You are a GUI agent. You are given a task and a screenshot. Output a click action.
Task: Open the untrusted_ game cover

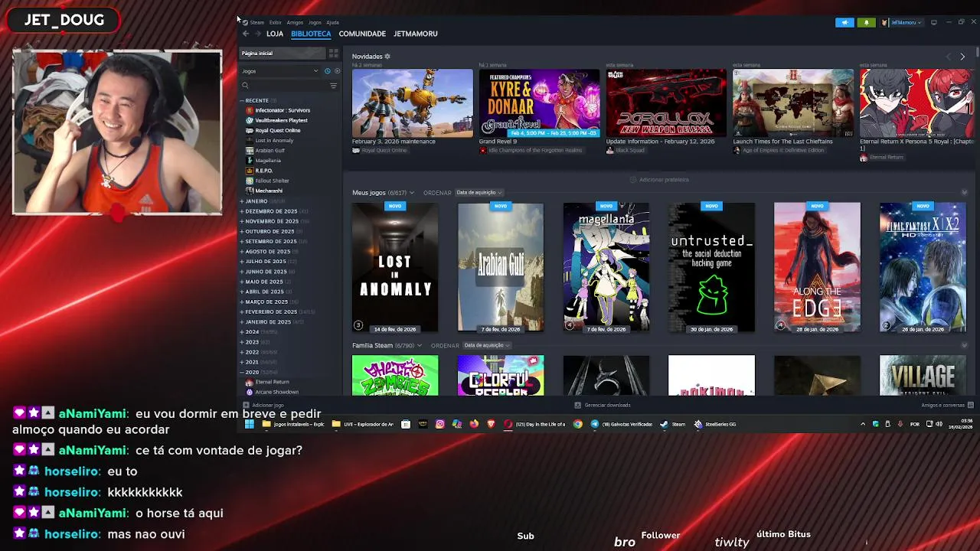coord(711,267)
